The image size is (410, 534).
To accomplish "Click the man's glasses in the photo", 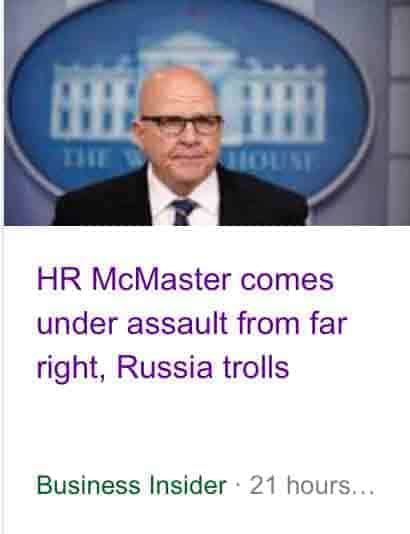I will click(x=181, y=125).
